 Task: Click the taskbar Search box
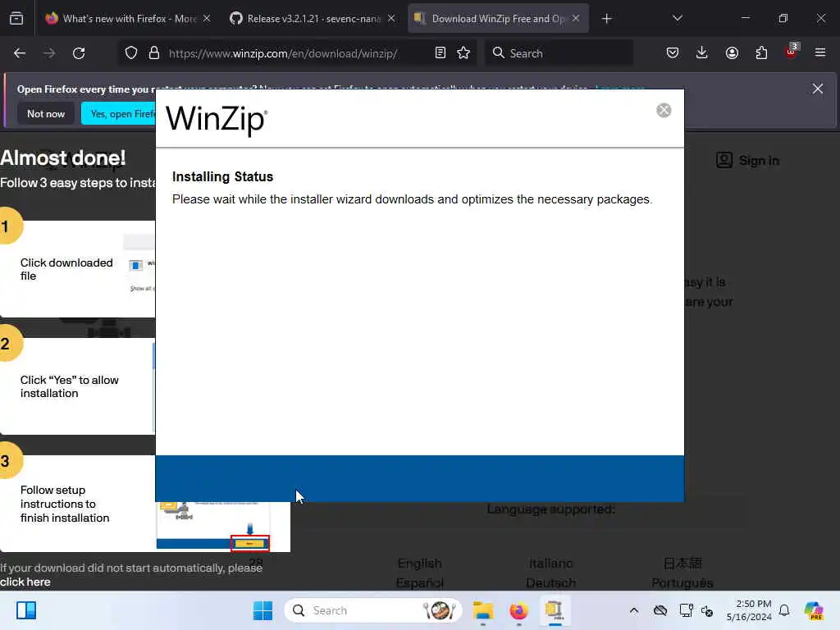[x=373, y=610]
